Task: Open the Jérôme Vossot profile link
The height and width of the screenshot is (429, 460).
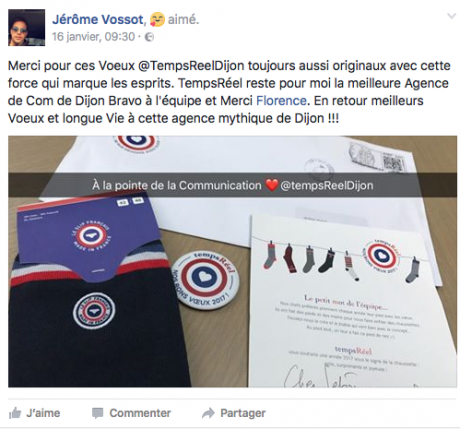Action: (98, 20)
